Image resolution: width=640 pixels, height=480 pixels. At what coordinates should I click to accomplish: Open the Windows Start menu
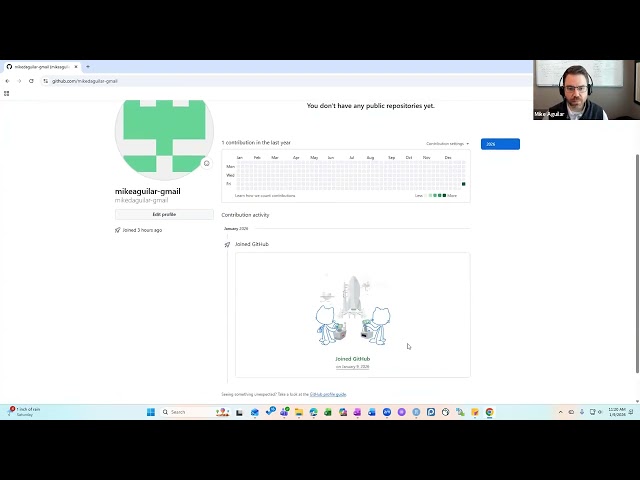point(151,412)
